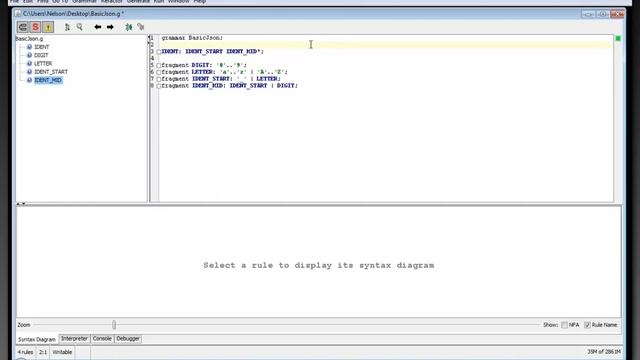
Task: Switch to the Syntax Diagram tab
Action: [37, 339]
